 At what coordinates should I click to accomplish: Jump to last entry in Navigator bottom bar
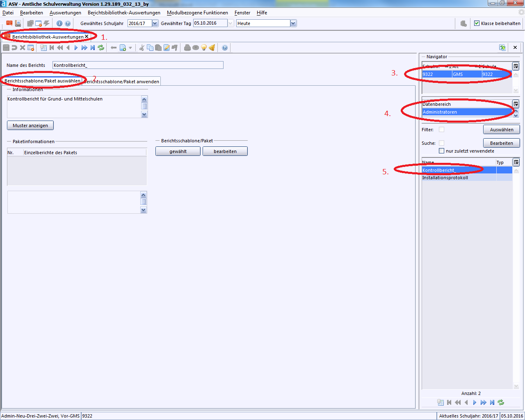click(492, 402)
